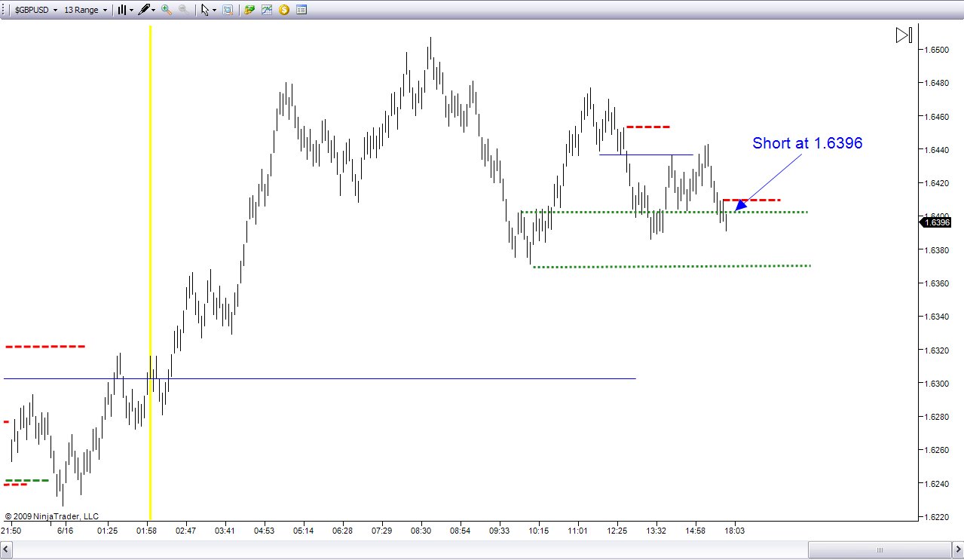
Task: Click the scroll-to-latest-bar arrow icon
Action: click(x=904, y=35)
